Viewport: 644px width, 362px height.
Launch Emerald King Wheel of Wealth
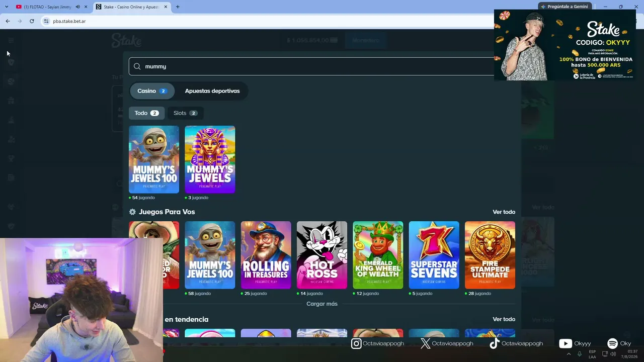click(378, 255)
